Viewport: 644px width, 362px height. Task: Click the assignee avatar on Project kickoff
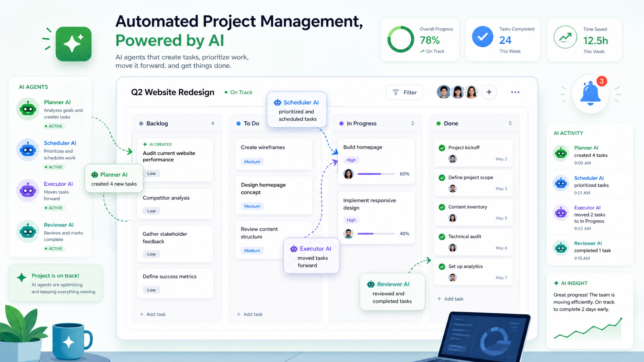tap(452, 159)
